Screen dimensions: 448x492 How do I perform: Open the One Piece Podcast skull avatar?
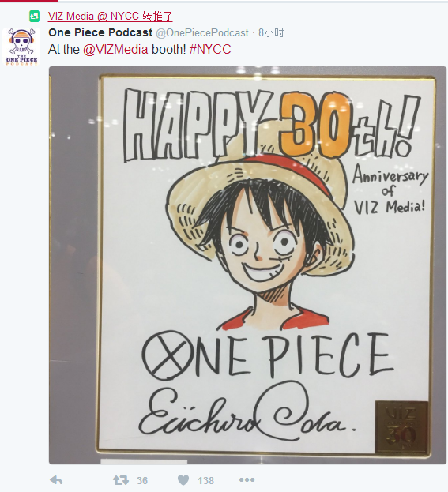(21, 47)
